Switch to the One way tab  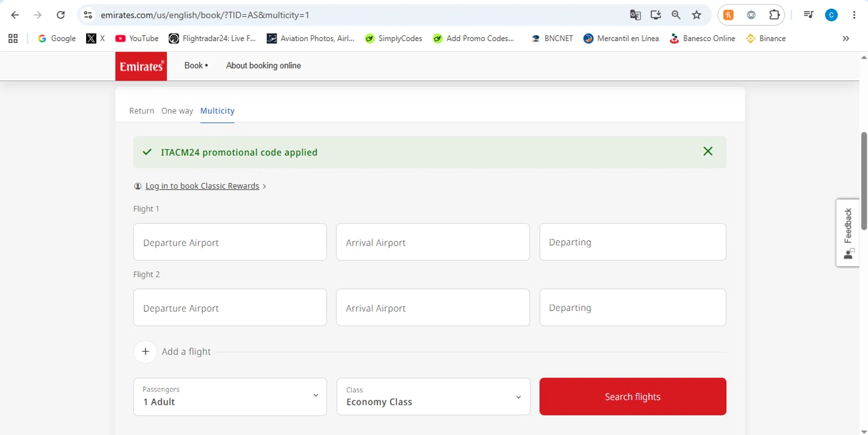click(177, 111)
